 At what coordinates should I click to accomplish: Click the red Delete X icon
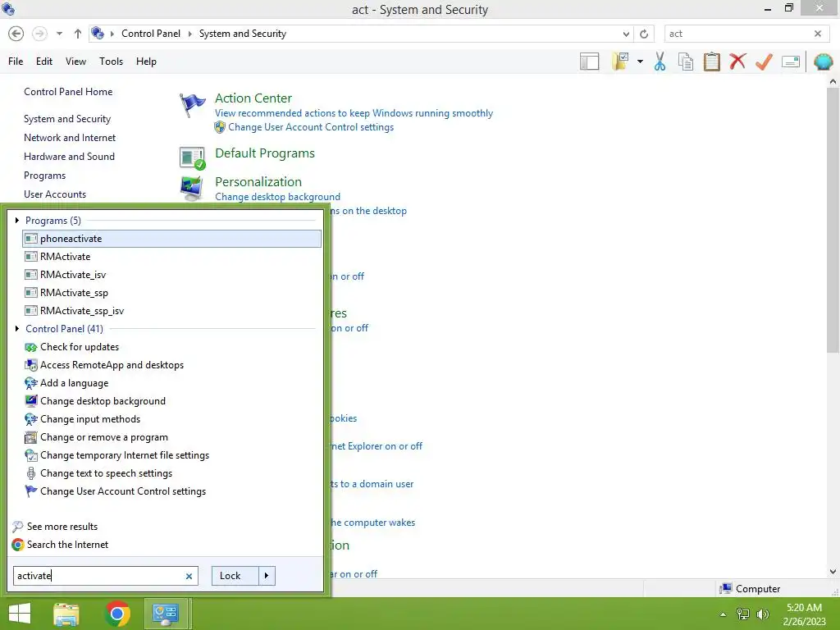pos(737,62)
